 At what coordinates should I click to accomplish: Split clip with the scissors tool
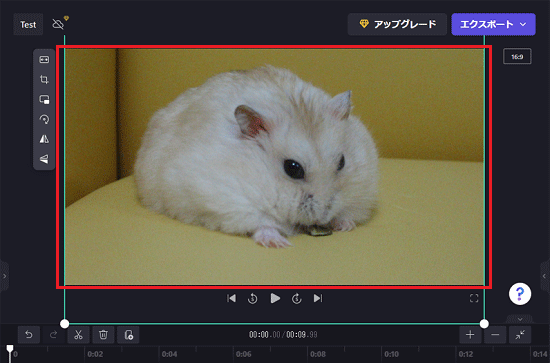pyautogui.click(x=78, y=335)
